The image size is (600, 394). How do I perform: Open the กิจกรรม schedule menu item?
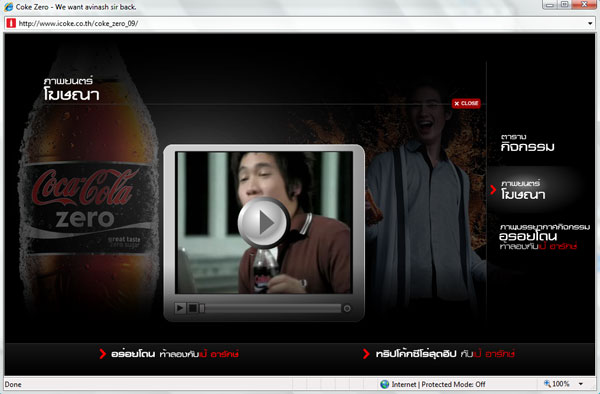[527, 143]
